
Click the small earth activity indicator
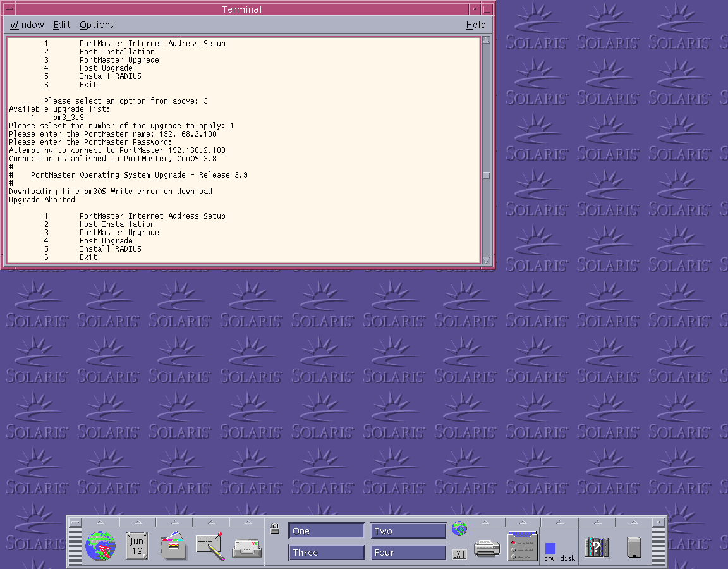459,528
